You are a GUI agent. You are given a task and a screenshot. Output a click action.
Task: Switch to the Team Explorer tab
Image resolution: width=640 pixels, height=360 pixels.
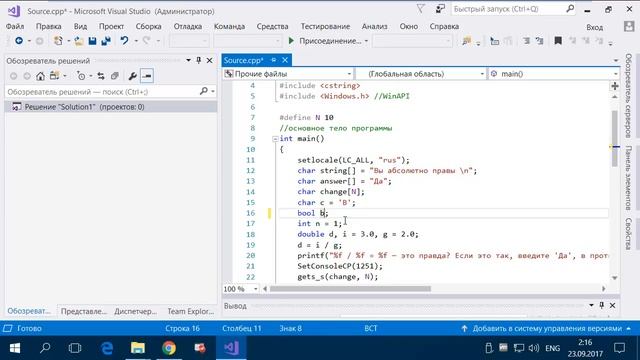point(191,311)
